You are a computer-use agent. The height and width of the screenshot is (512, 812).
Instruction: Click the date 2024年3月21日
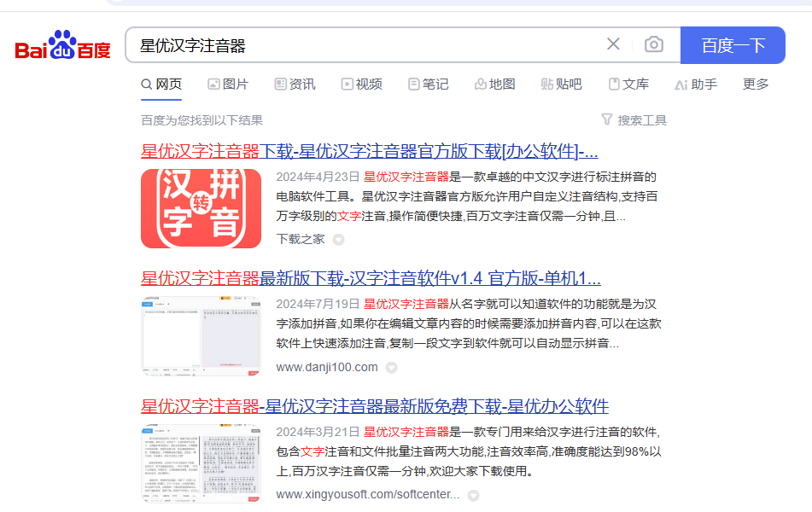(318, 432)
